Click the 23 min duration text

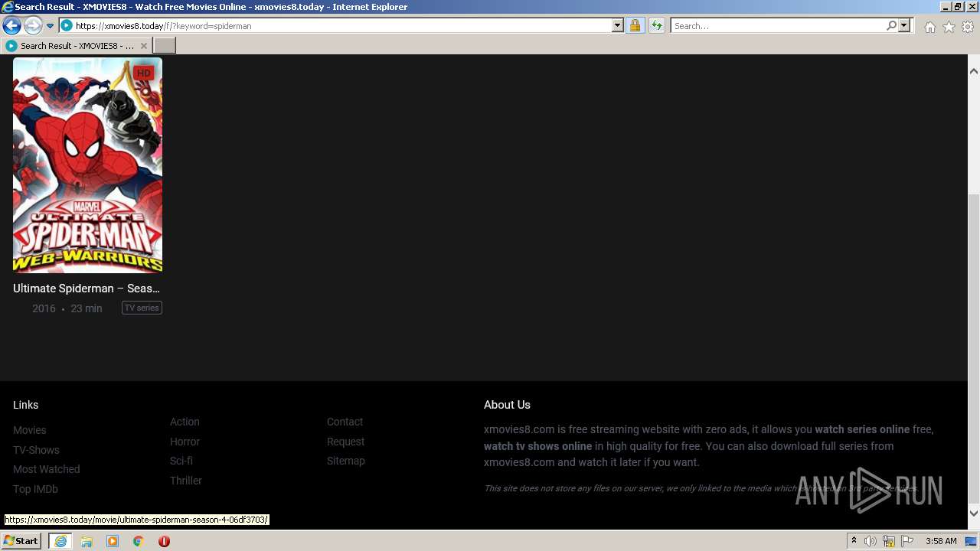(87, 308)
